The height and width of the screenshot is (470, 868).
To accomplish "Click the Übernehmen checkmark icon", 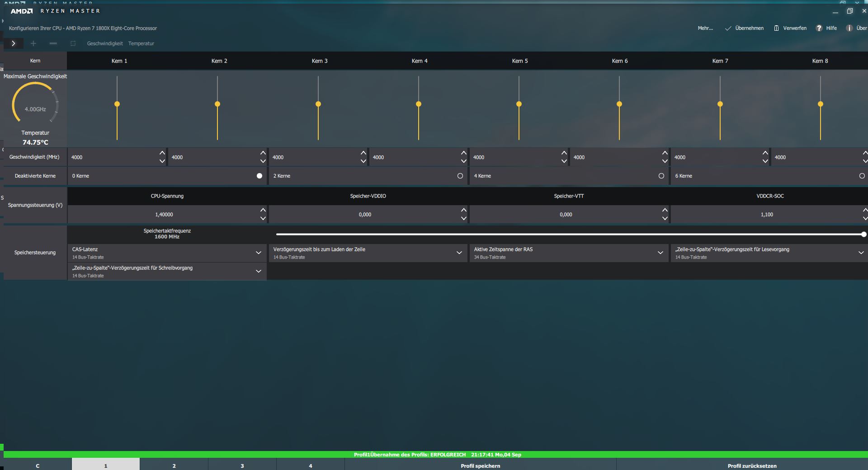I will [728, 28].
